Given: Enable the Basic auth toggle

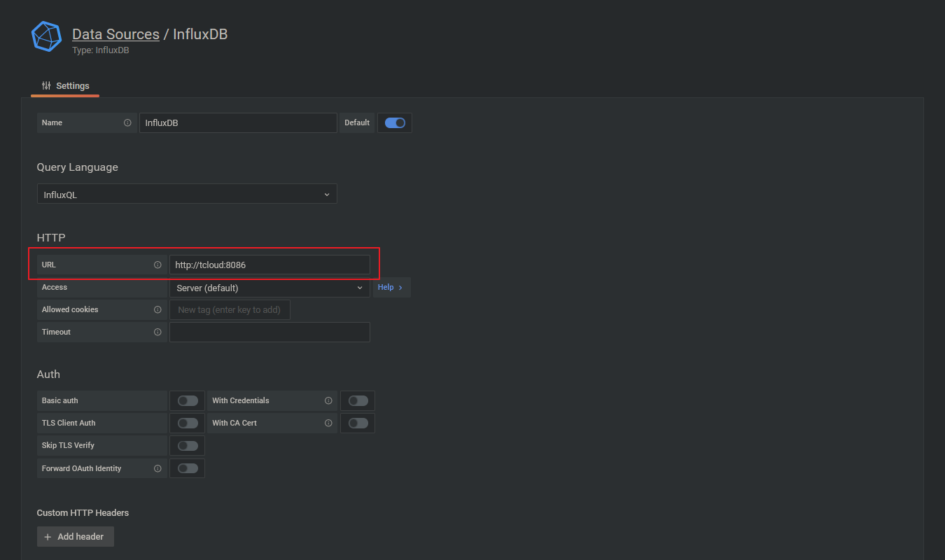Looking at the screenshot, I should tap(188, 400).
